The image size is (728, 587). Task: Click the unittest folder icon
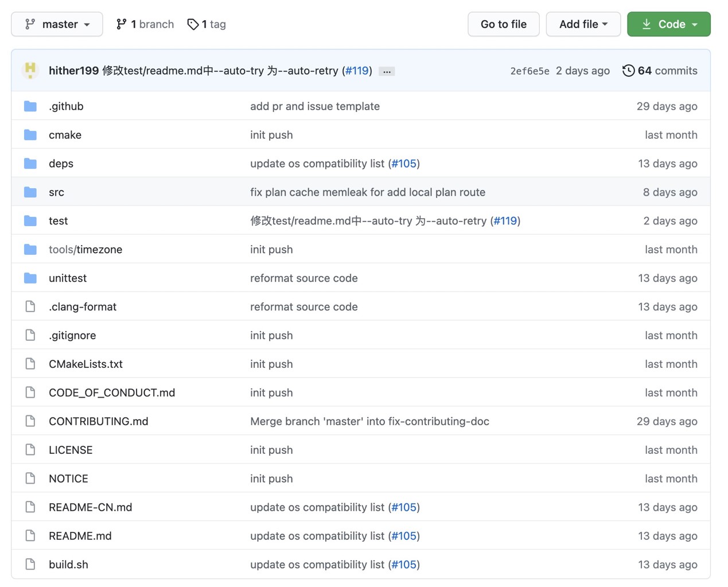pos(30,278)
